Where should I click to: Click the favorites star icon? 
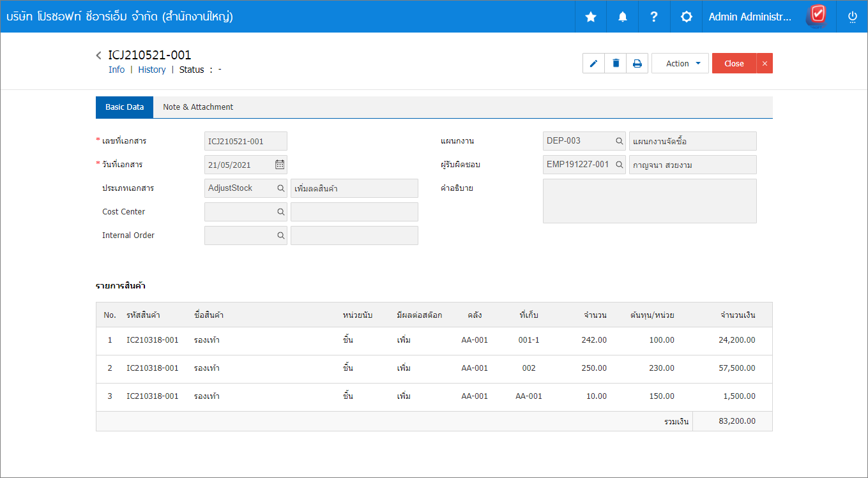[x=591, y=17]
